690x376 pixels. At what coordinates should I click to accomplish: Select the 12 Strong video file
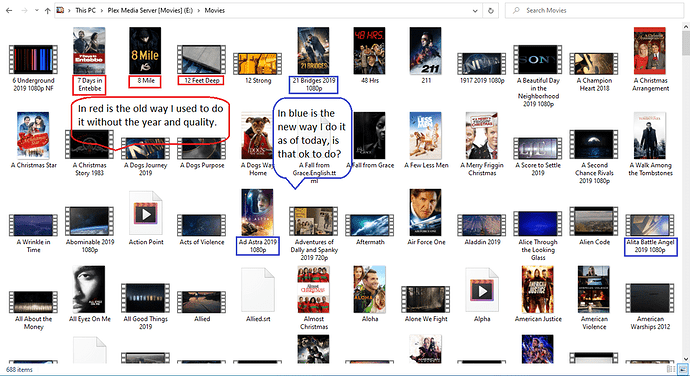[x=258, y=63]
